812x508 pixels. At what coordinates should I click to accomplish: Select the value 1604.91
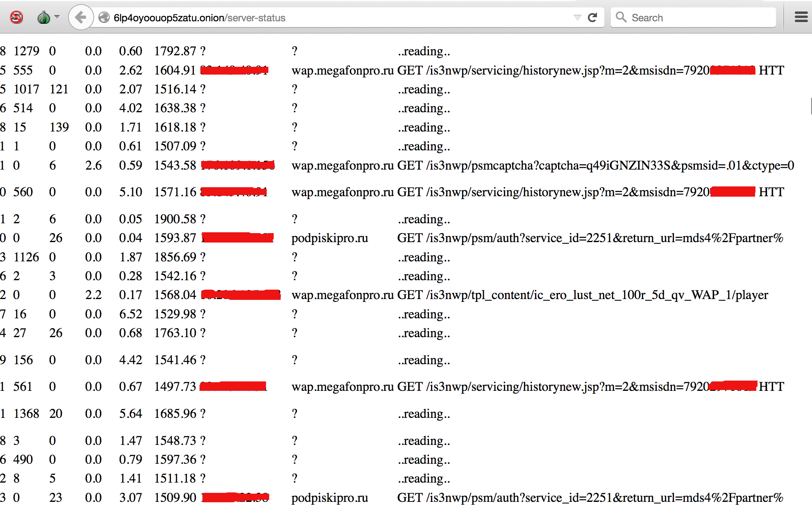click(x=175, y=70)
